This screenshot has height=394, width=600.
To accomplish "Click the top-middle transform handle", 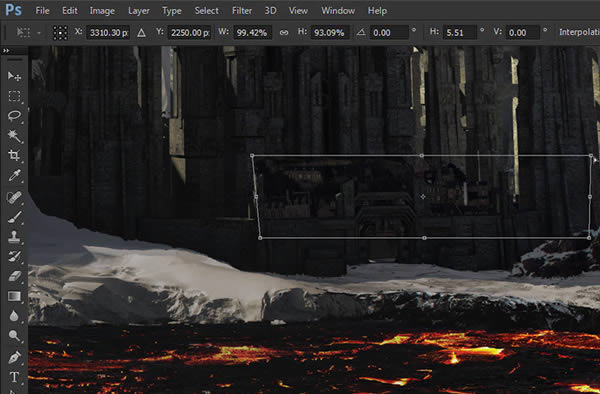I will coord(421,156).
